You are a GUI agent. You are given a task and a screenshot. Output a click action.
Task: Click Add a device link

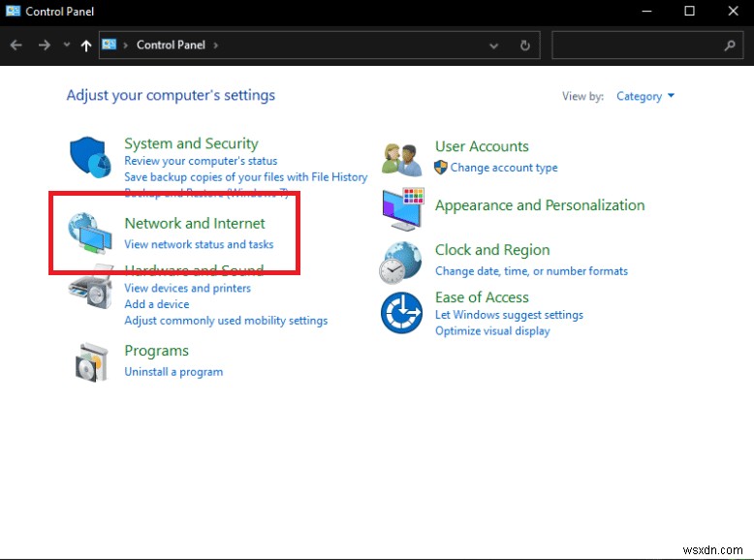coord(157,304)
